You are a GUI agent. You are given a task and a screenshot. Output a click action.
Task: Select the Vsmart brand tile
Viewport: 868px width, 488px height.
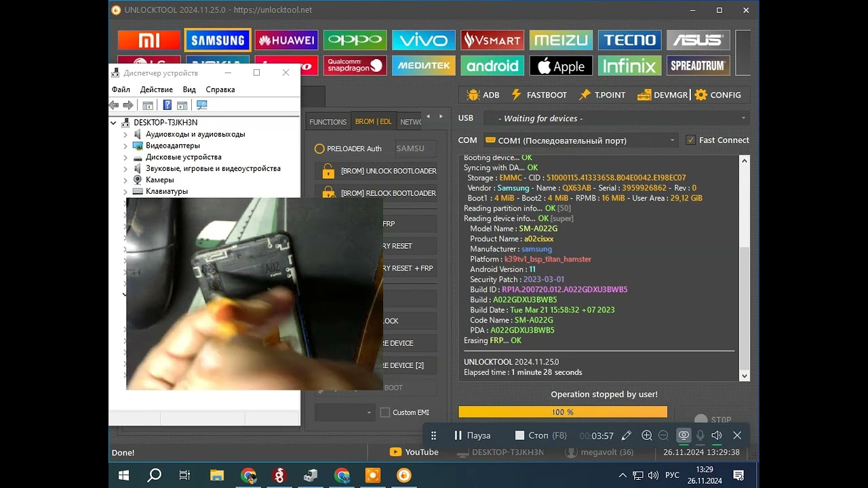(492, 40)
